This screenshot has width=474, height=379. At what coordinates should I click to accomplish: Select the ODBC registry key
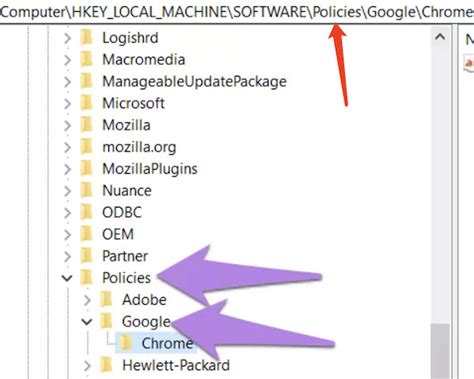122,213
